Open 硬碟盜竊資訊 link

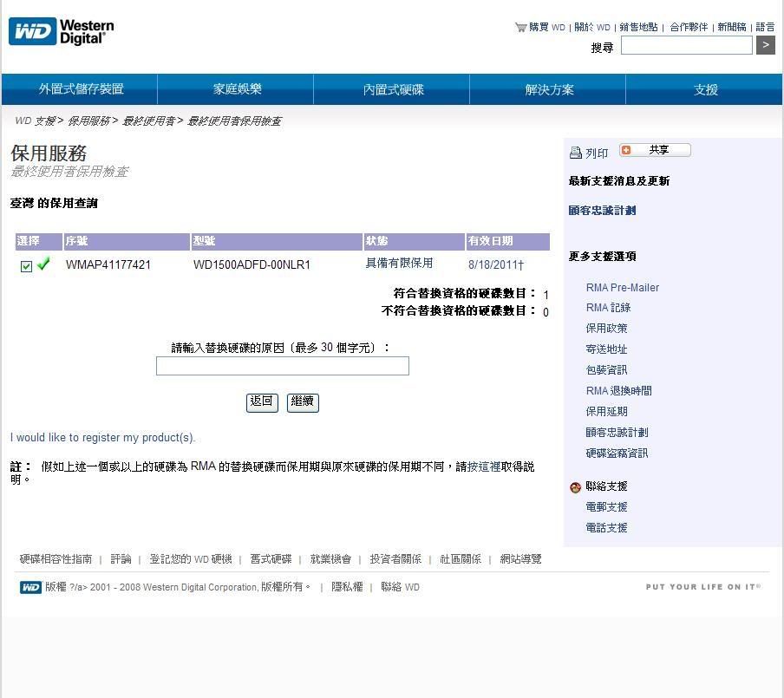click(617, 453)
